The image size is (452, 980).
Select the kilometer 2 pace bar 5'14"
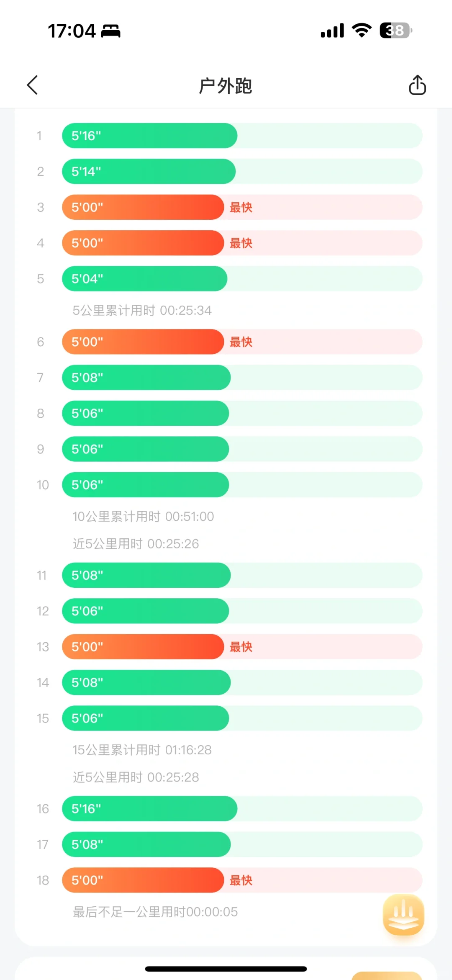pos(149,171)
